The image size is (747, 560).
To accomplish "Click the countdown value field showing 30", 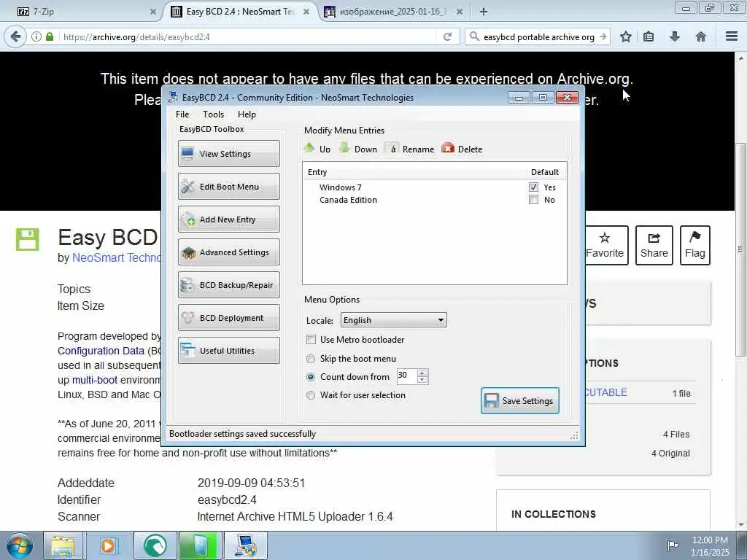I will (x=406, y=376).
